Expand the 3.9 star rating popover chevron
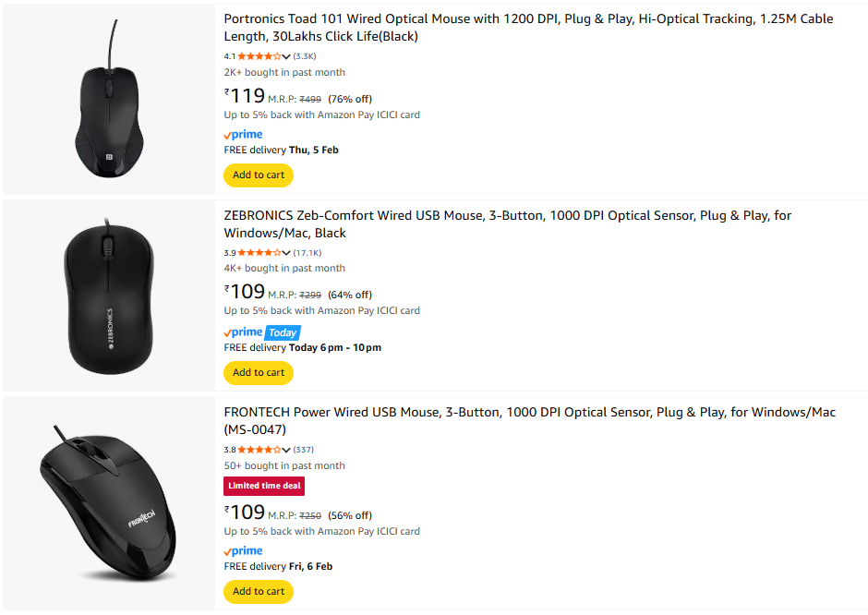The height and width of the screenshot is (615, 868). 286,253
